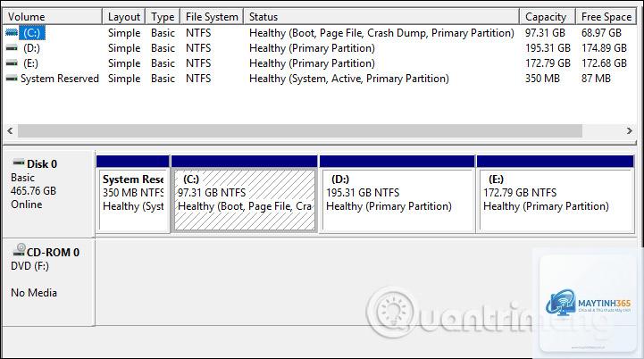Click the 68.97 GB free space cell
Viewport: 644px width, 359px height.
pos(601,33)
